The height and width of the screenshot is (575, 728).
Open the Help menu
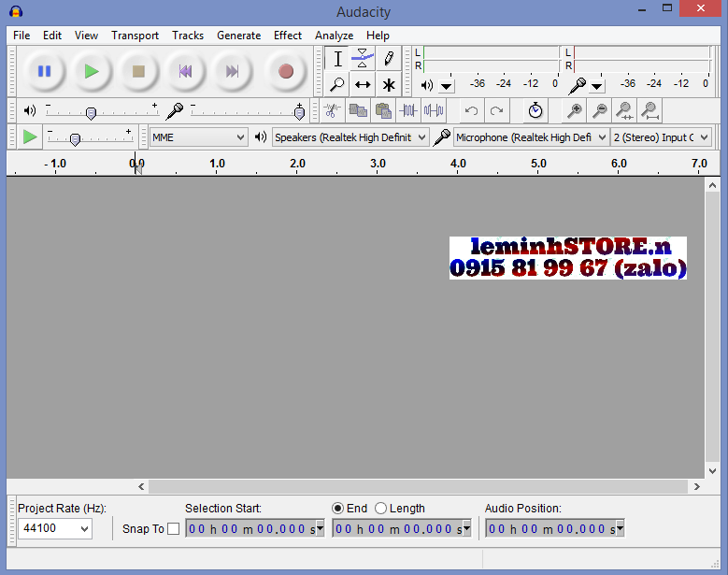point(378,36)
